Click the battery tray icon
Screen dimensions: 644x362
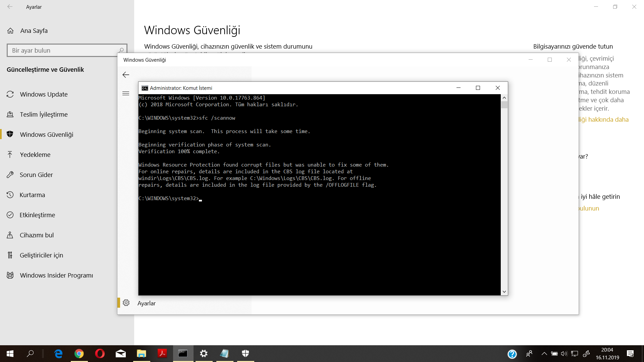(554, 354)
